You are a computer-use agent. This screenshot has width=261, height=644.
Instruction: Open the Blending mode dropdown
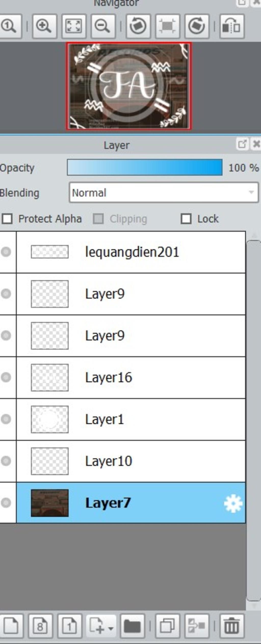pyautogui.click(x=164, y=193)
